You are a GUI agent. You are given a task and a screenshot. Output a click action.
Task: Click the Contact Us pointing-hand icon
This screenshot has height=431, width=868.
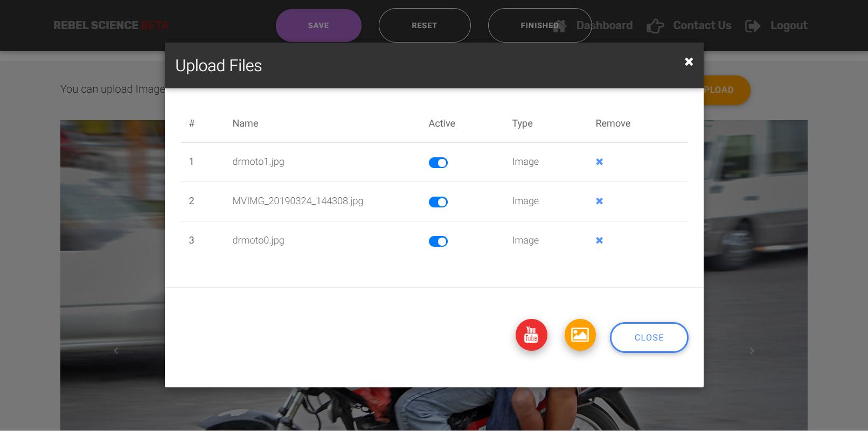[655, 26]
